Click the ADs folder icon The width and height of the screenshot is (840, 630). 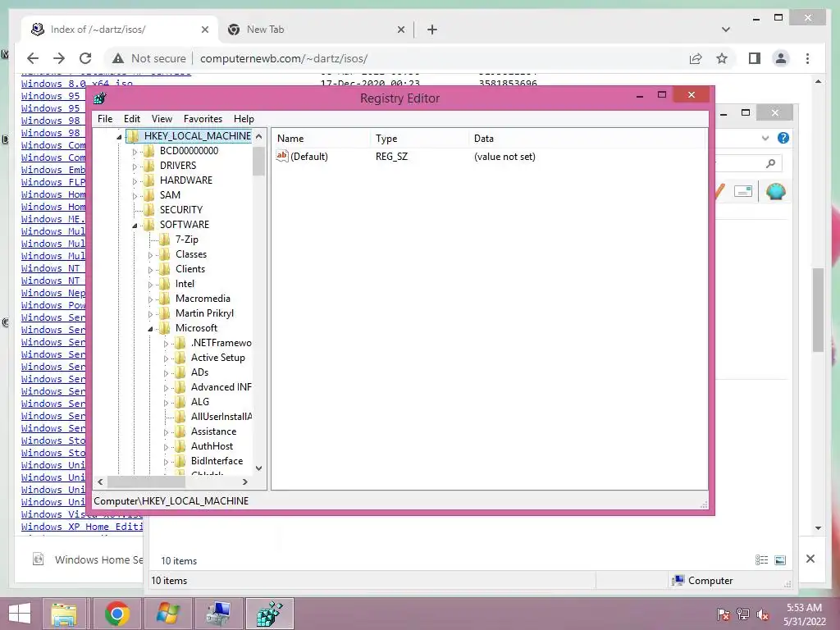pyautogui.click(x=180, y=372)
